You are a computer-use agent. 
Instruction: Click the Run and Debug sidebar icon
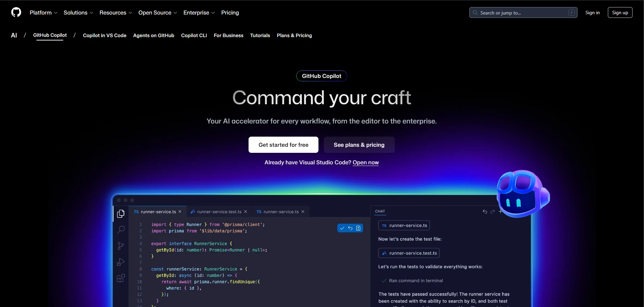click(121, 262)
